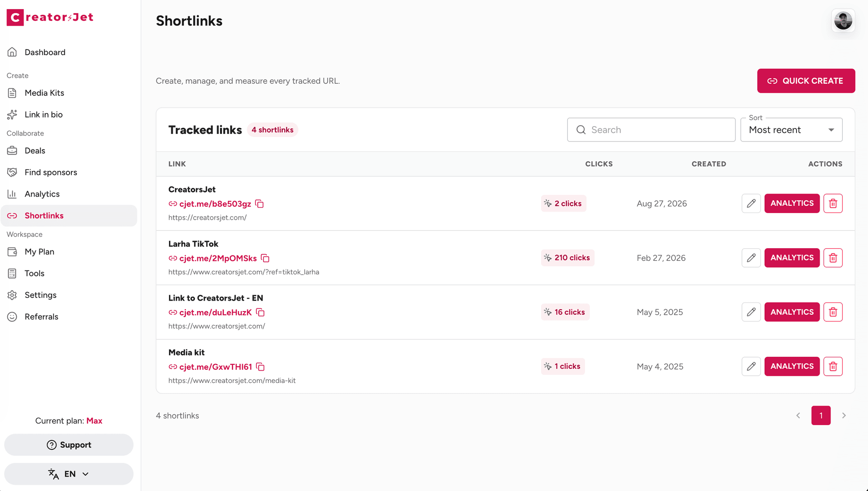Click the search magnifier icon
The image size is (868, 491).
(581, 130)
